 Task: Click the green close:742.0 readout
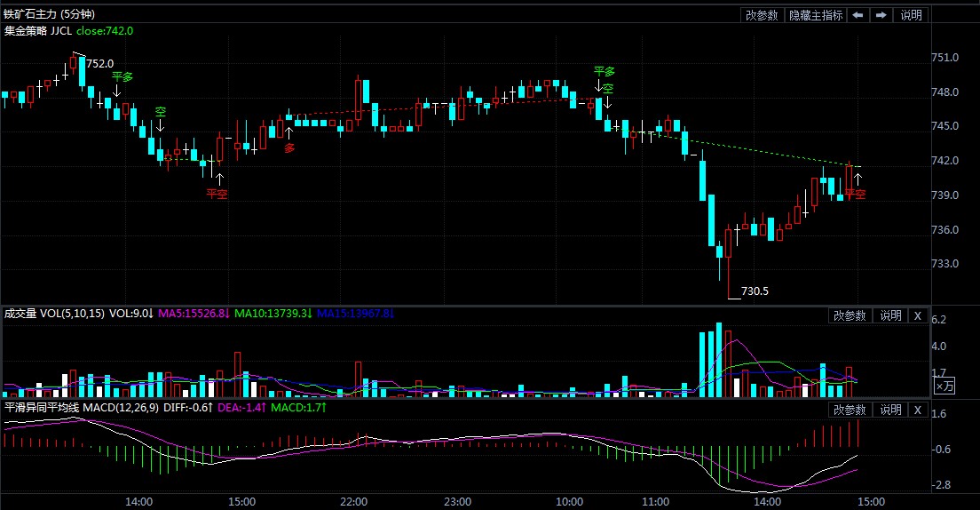coord(105,31)
